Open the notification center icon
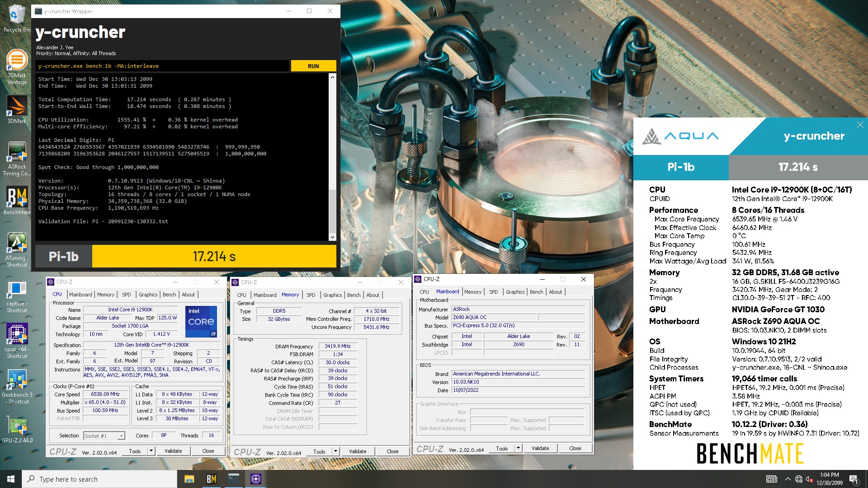 click(x=854, y=479)
